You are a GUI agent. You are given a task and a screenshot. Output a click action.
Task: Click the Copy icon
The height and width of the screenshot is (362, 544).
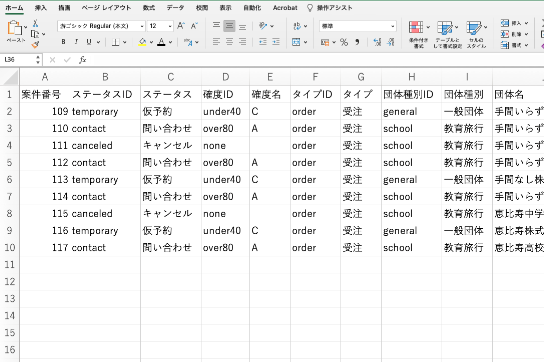click(35, 34)
